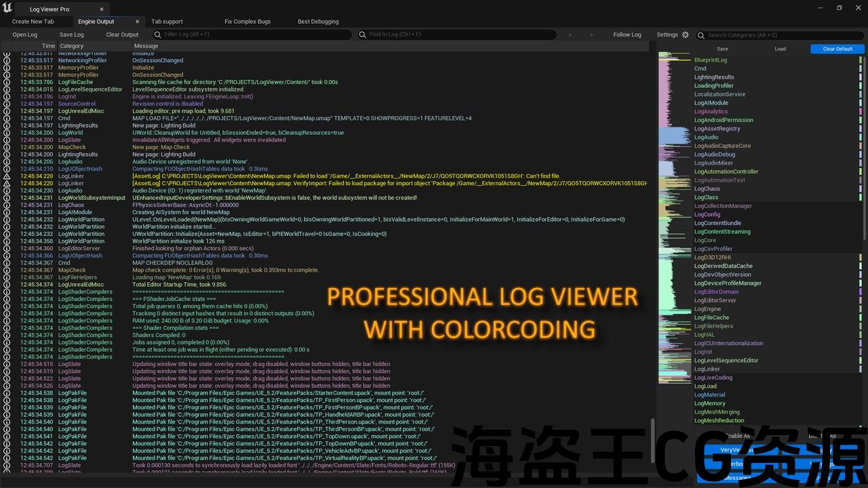Toggle the BlueprintLog category filter

[710, 60]
